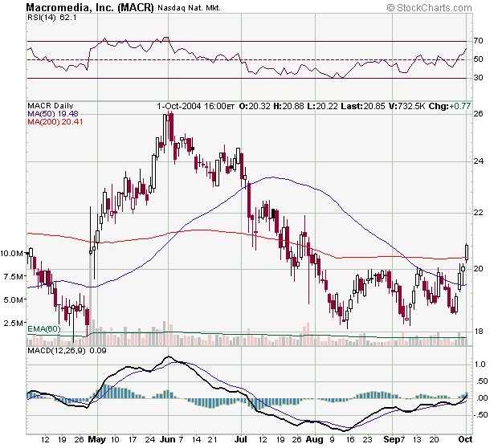Click the 'EMA(60)' volume legend label
Viewport: 498px width, 448px height.
click(44, 328)
